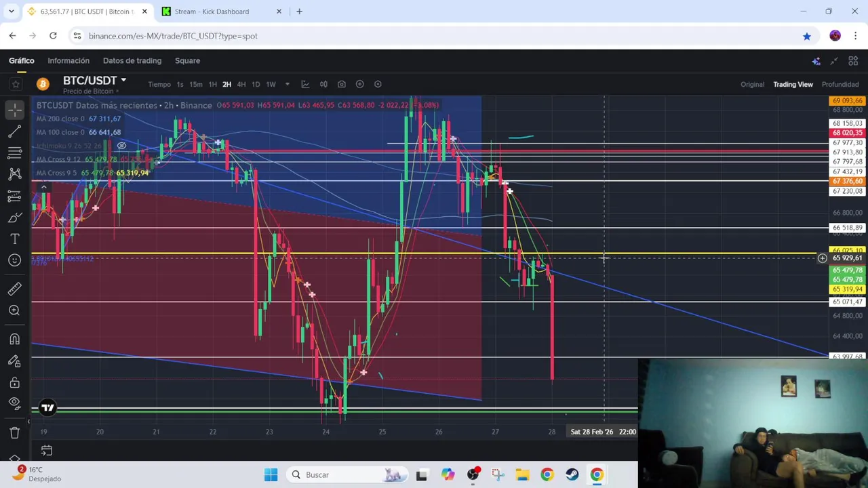Switch chart interval to 1W
The image size is (868, 488).
(x=271, y=84)
